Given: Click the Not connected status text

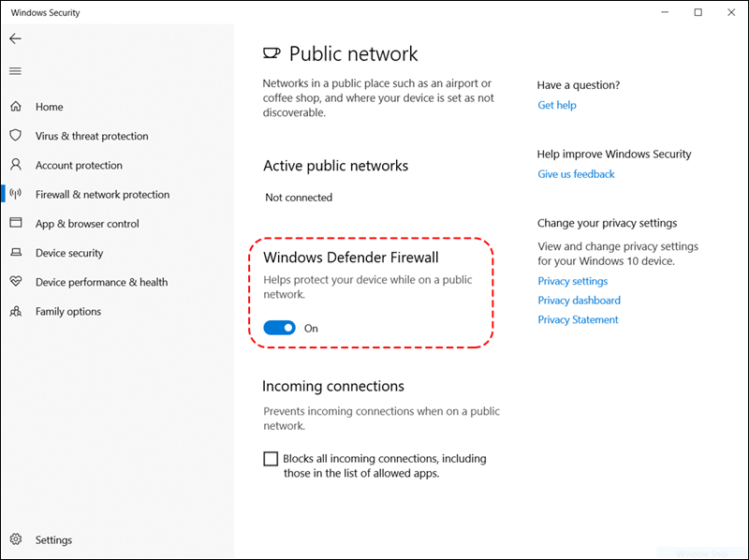Looking at the screenshot, I should pos(299,198).
